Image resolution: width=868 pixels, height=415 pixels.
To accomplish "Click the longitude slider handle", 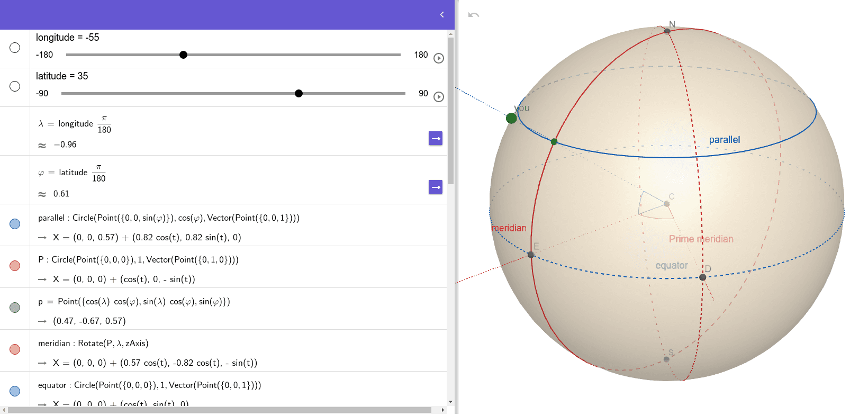I will click(x=183, y=55).
